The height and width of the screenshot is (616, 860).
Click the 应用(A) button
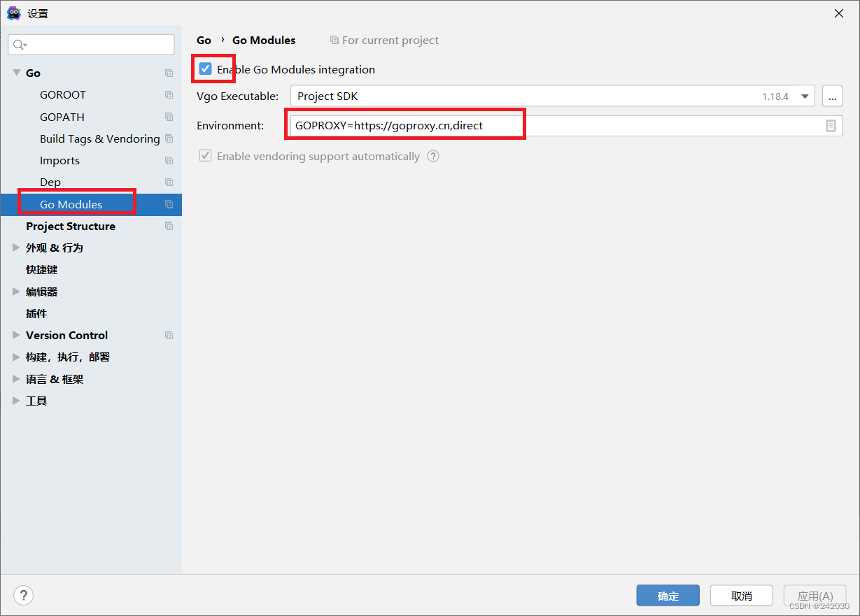pyautogui.click(x=815, y=596)
